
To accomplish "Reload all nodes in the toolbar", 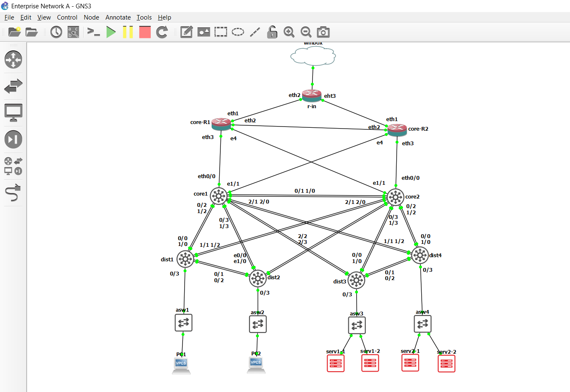I will pyautogui.click(x=162, y=32).
